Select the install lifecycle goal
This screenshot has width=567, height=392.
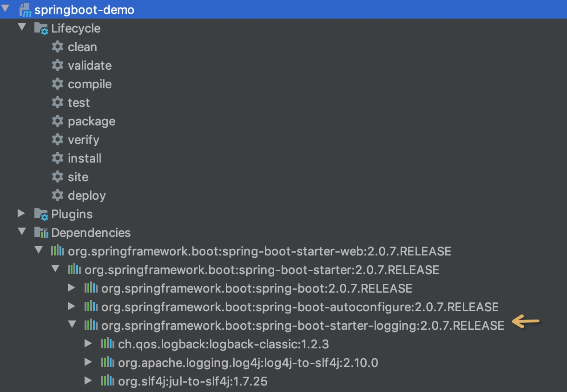click(84, 158)
